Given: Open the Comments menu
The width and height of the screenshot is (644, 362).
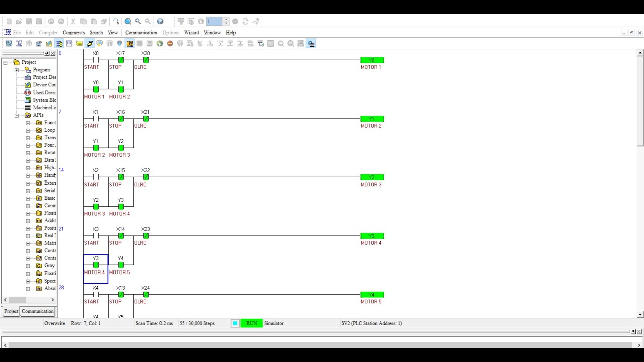Looking at the screenshot, I should [x=73, y=32].
